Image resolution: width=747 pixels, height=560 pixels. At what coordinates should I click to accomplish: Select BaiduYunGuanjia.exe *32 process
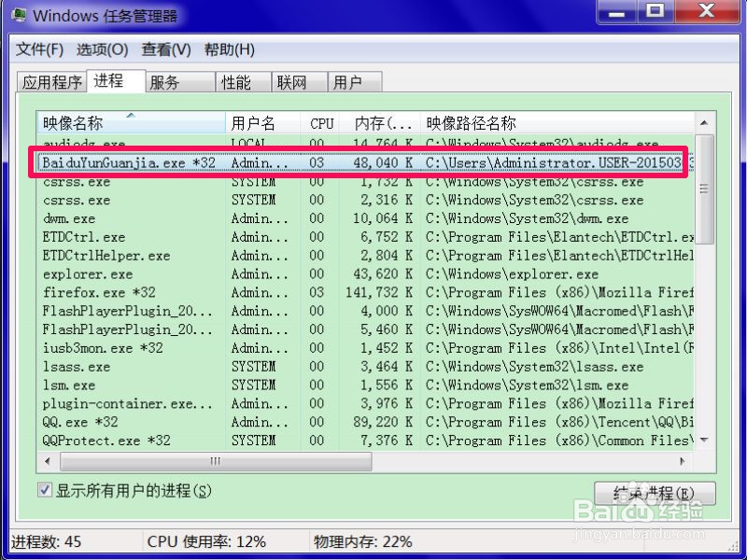365,162
